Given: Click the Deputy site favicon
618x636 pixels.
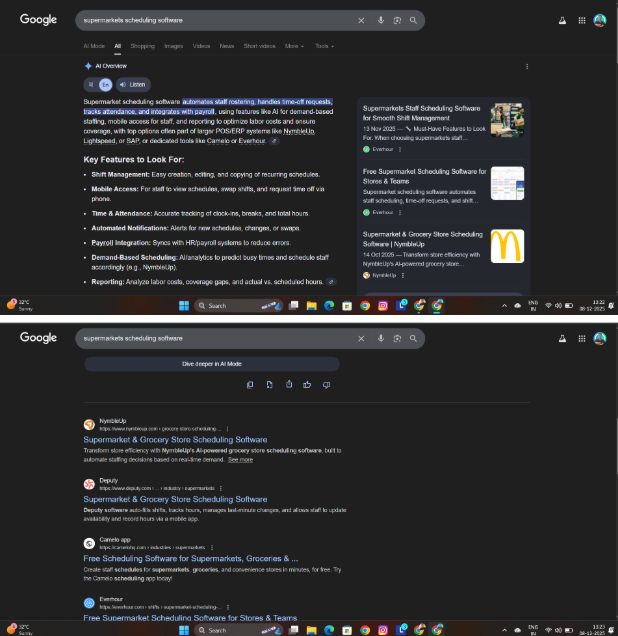Looking at the screenshot, I should [x=89, y=484].
